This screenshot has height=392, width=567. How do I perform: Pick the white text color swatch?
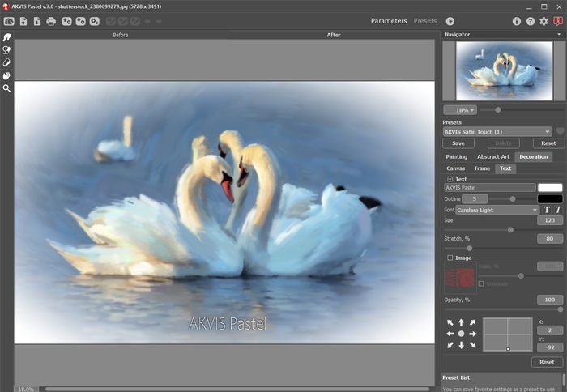click(x=550, y=187)
